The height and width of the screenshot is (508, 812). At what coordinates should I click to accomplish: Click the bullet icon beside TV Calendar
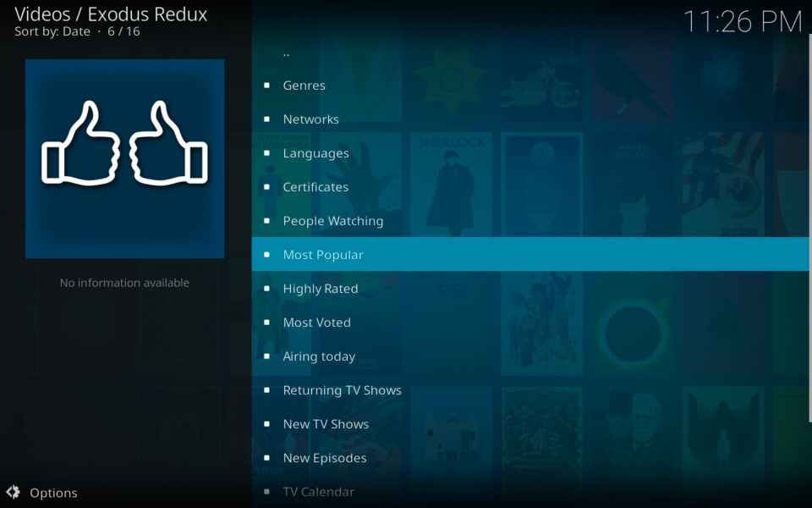click(266, 491)
